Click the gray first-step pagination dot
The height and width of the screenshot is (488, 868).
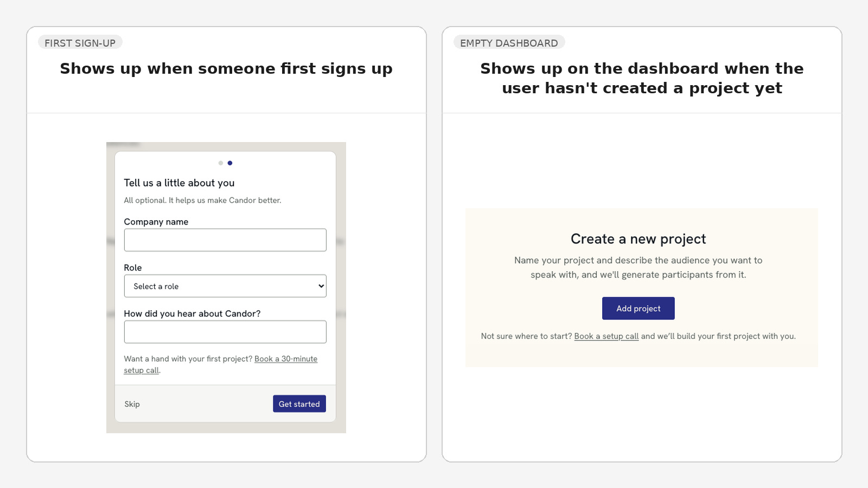pos(221,163)
